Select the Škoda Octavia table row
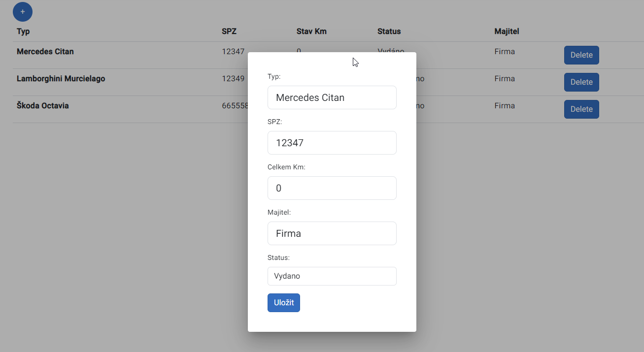 coord(43,106)
